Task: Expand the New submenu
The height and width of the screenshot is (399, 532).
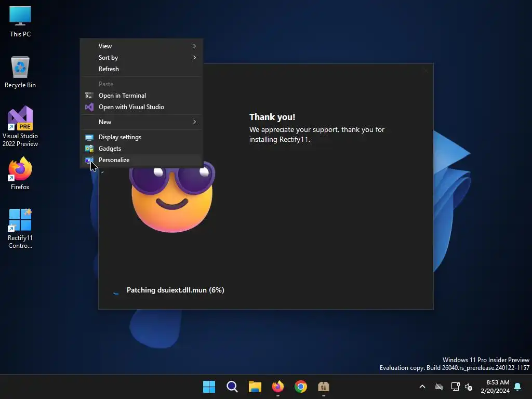Action: [x=141, y=122]
